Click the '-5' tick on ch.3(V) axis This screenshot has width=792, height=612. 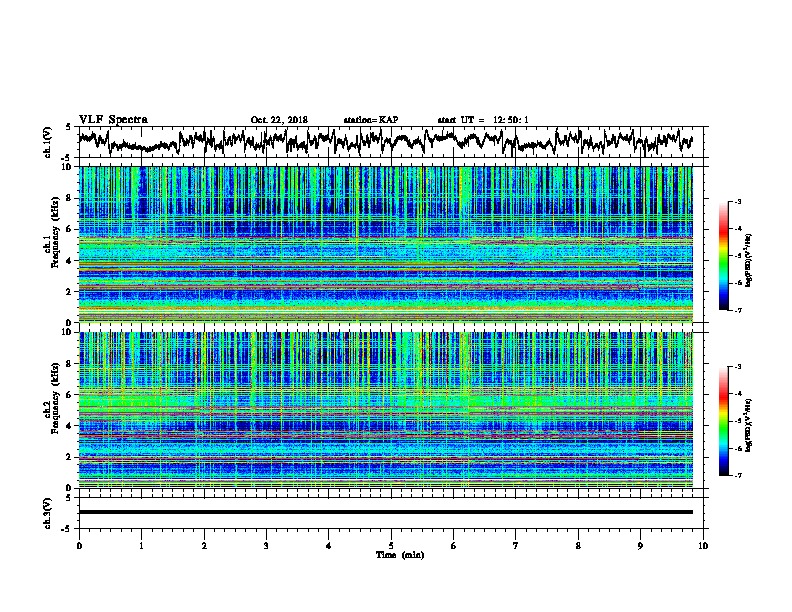click(67, 529)
